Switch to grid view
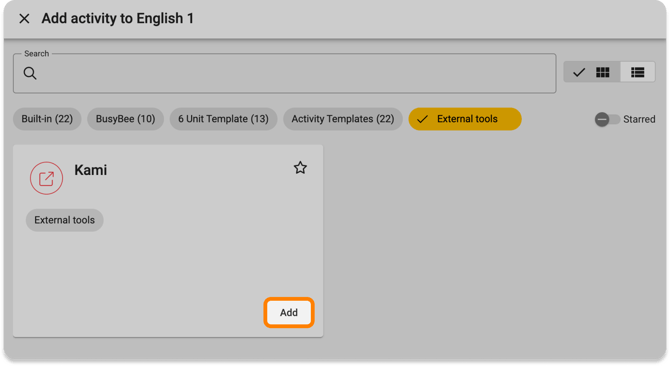Image resolution: width=670 pixels, height=366 pixels. point(592,72)
